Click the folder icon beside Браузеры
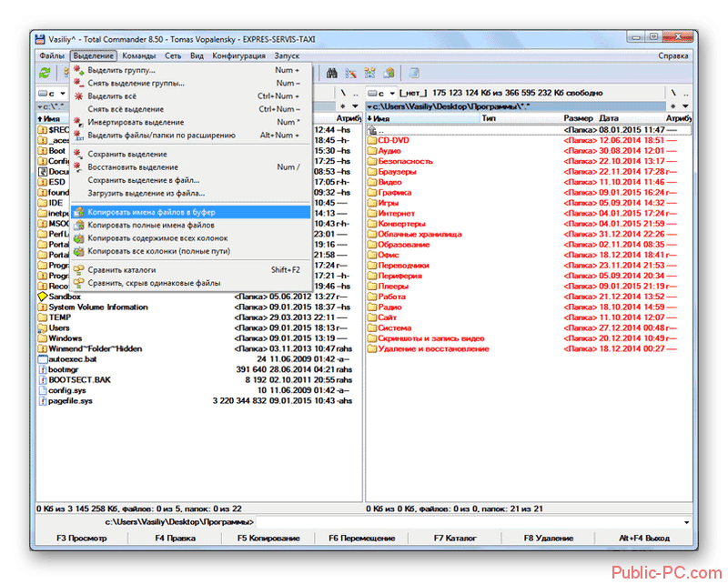Viewport: 728px width, 584px height. click(x=371, y=172)
